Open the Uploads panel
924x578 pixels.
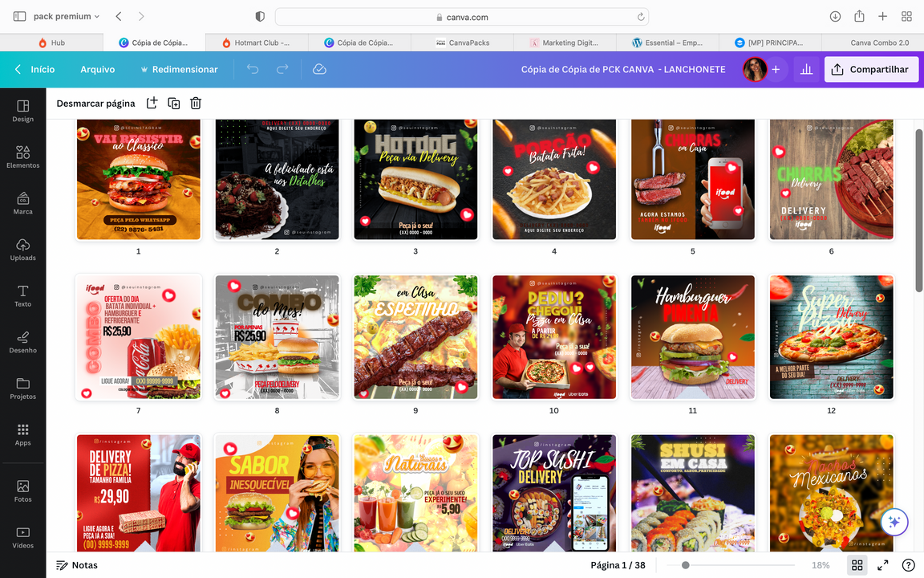click(x=22, y=249)
